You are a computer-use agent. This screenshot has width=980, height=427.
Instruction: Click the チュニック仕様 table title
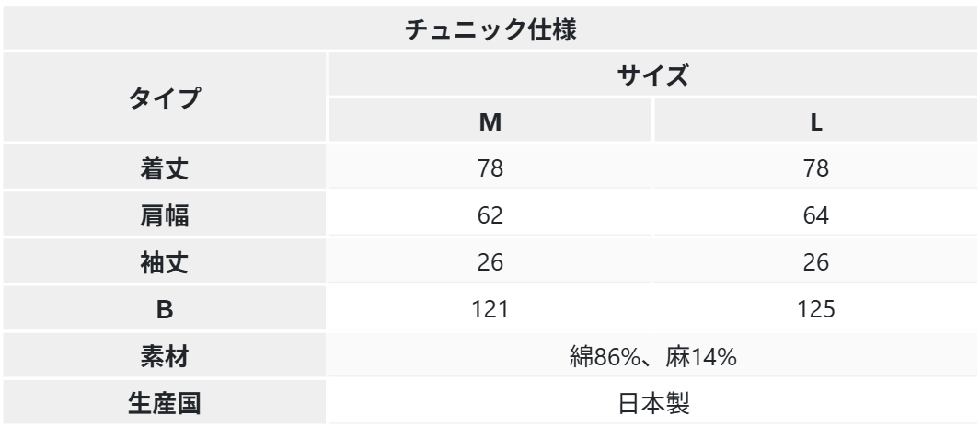[x=490, y=29]
